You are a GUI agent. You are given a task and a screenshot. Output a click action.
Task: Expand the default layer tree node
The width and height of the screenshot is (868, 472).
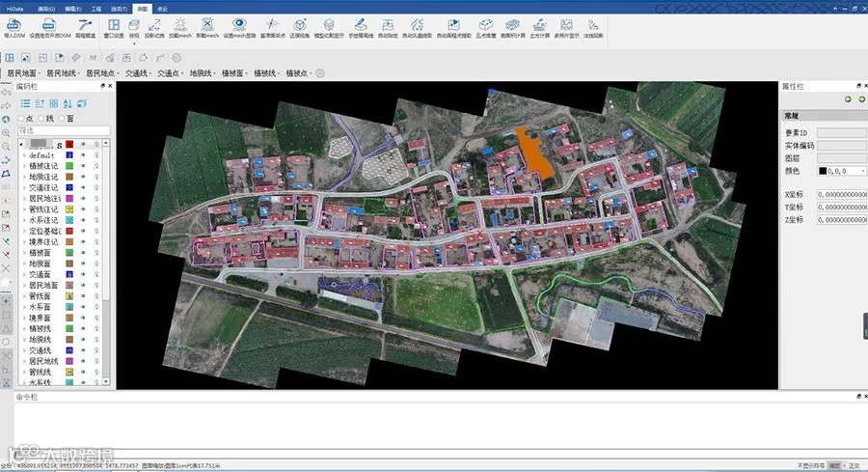pos(24,155)
